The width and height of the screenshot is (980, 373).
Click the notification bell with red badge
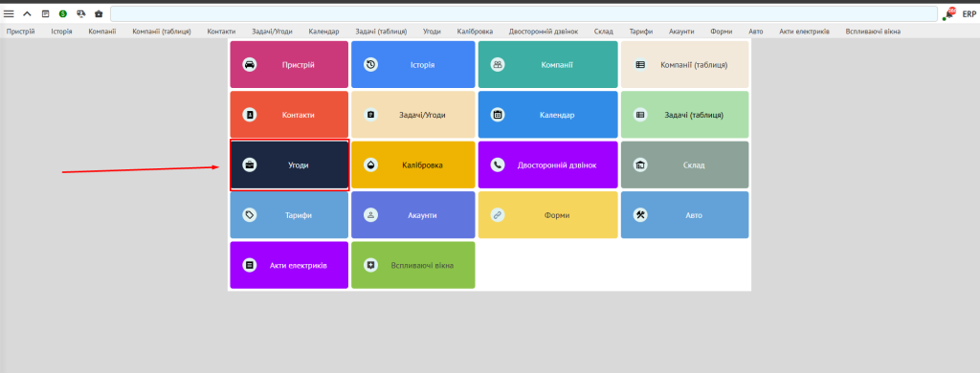950,13
